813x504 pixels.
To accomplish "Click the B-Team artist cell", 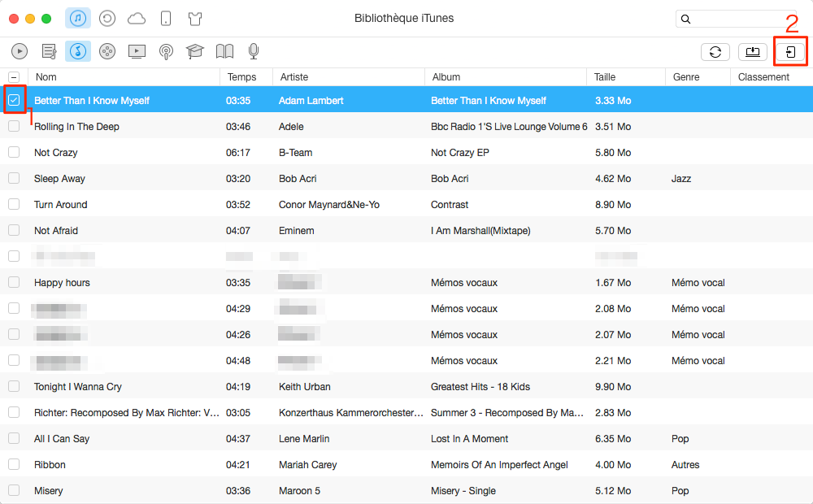I will 296,153.
